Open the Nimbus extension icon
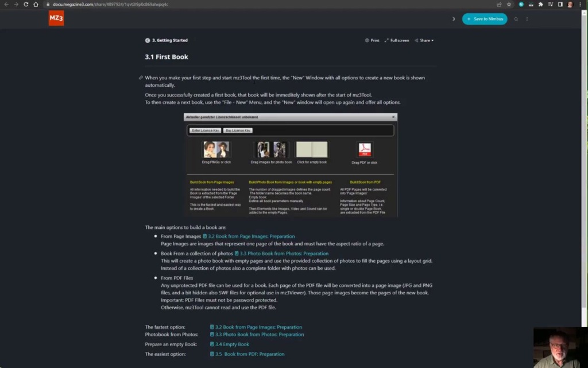Image resolution: width=588 pixels, height=368 pixels. [521, 5]
